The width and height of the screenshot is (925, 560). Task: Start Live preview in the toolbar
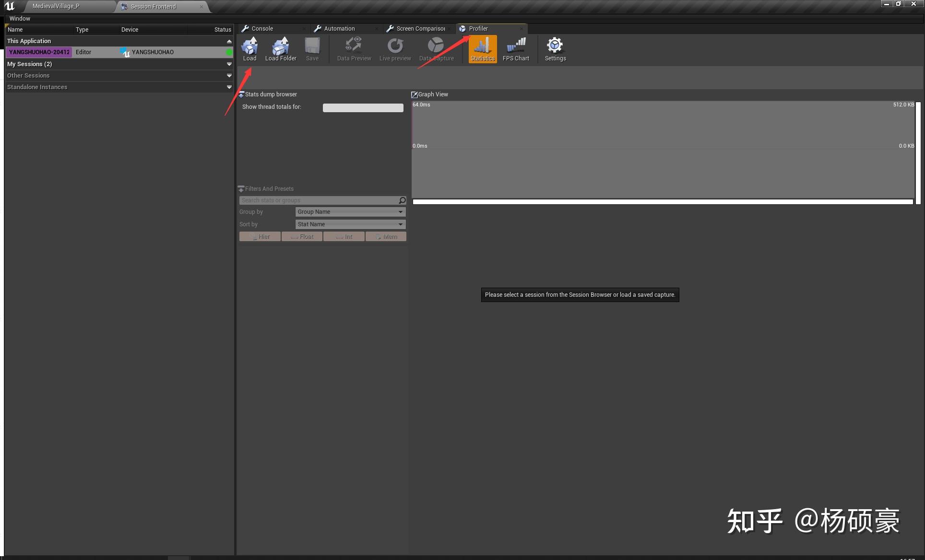point(395,49)
